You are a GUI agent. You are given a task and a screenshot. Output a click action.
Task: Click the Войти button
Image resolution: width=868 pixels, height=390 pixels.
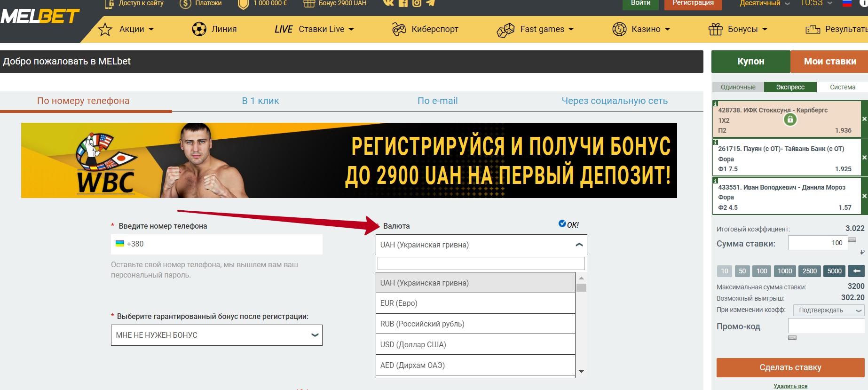coord(640,4)
